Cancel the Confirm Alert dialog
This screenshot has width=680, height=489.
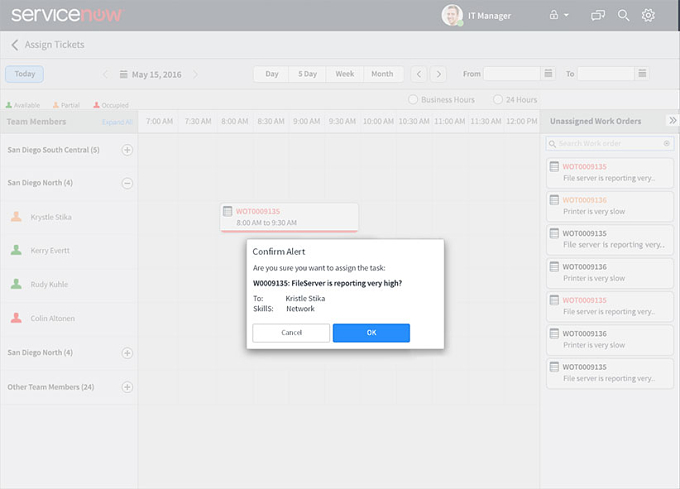pyautogui.click(x=291, y=333)
